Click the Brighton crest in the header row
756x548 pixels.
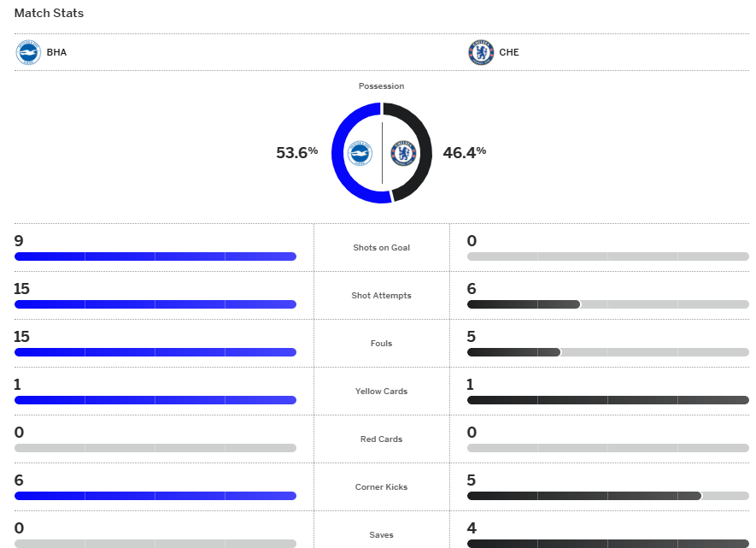pyautogui.click(x=28, y=52)
